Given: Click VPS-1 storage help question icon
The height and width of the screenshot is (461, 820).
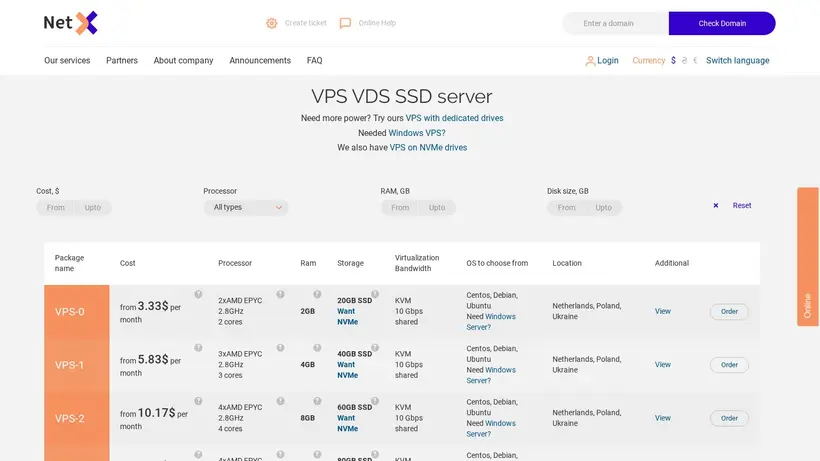Looking at the screenshot, I should tap(375, 348).
